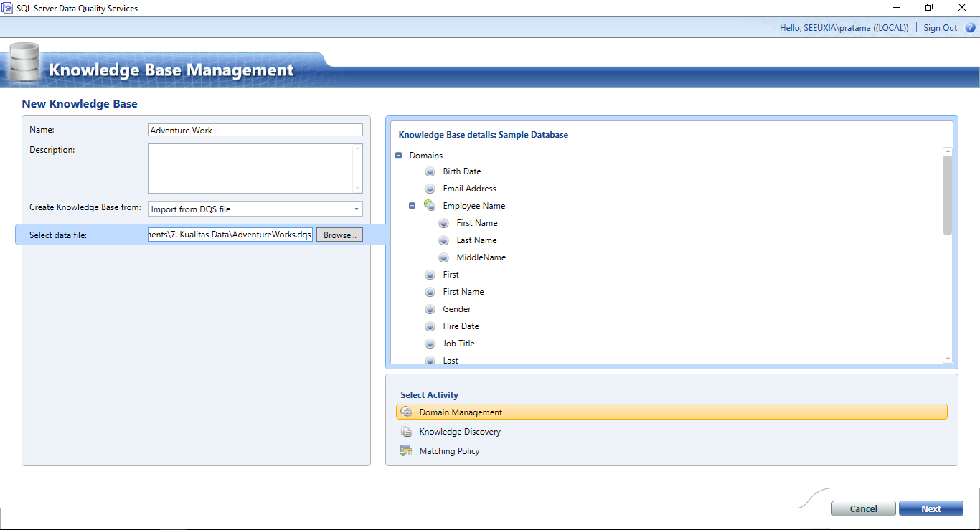Click the Last Name domain icon
This screenshot has width=980, height=530.
tap(443, 240)
